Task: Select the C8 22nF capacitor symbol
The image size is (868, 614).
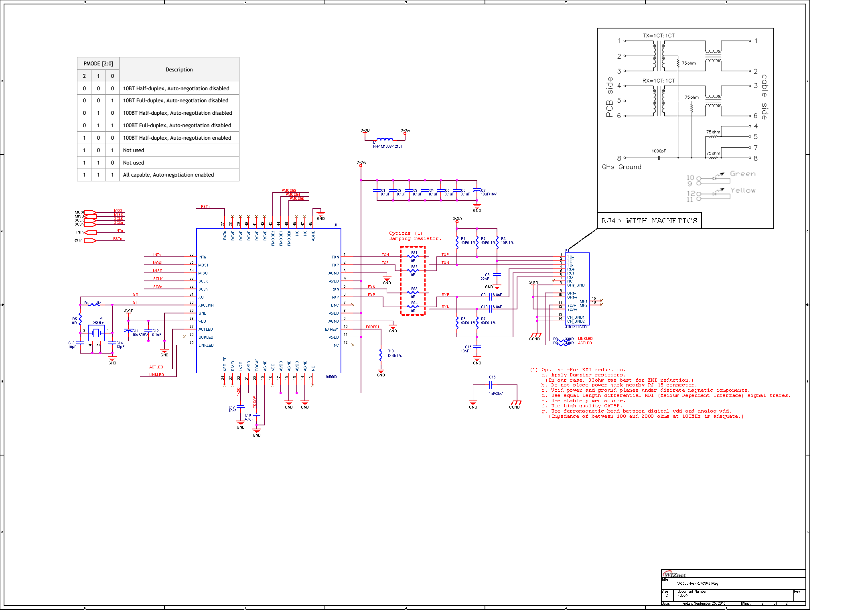Action: tap(497, 275)
